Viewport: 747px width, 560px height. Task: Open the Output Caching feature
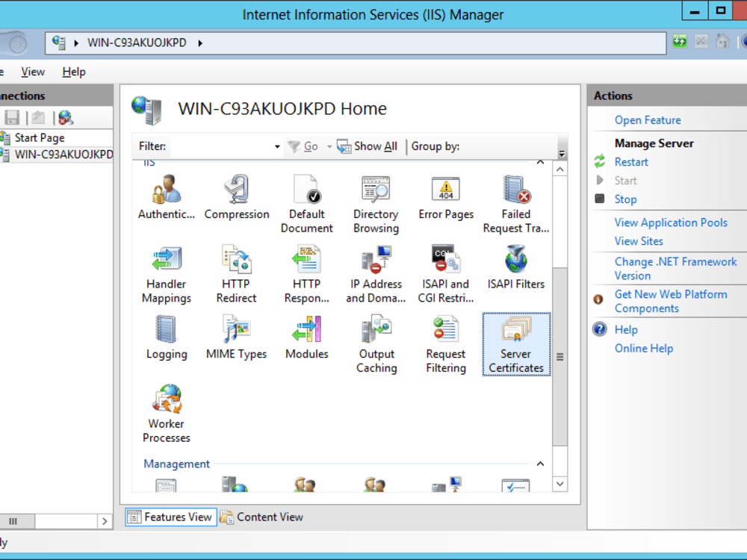(376, 343)
